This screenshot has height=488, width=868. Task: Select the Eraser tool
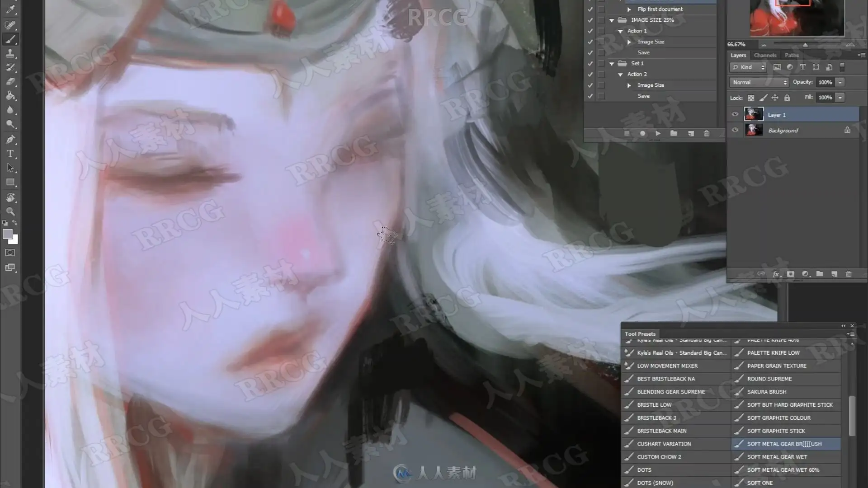pos(10,82)
